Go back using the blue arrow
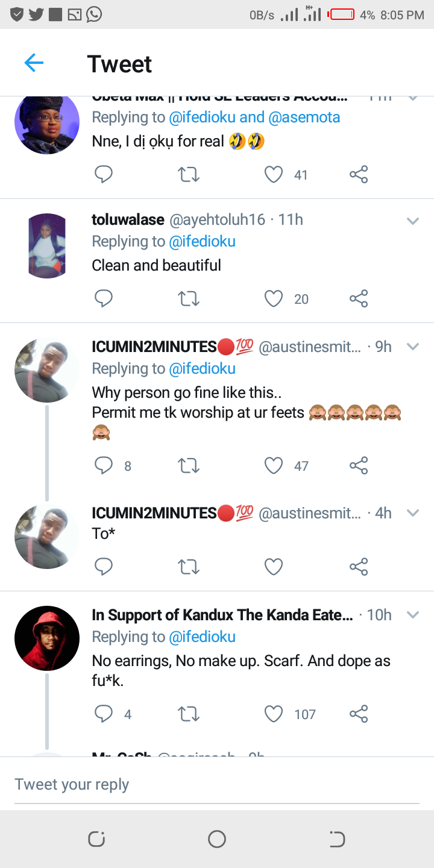 click(34, 63)
